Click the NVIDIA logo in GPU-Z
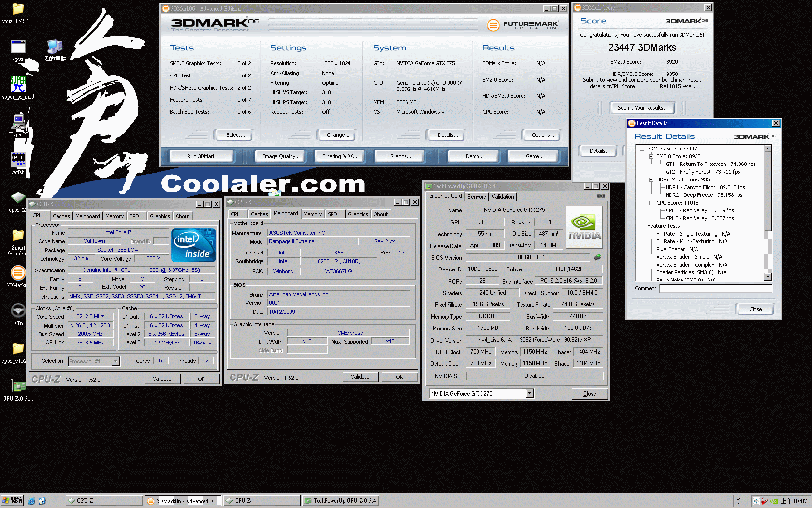Screen dimensions: 812x508 tap(584, 227)
